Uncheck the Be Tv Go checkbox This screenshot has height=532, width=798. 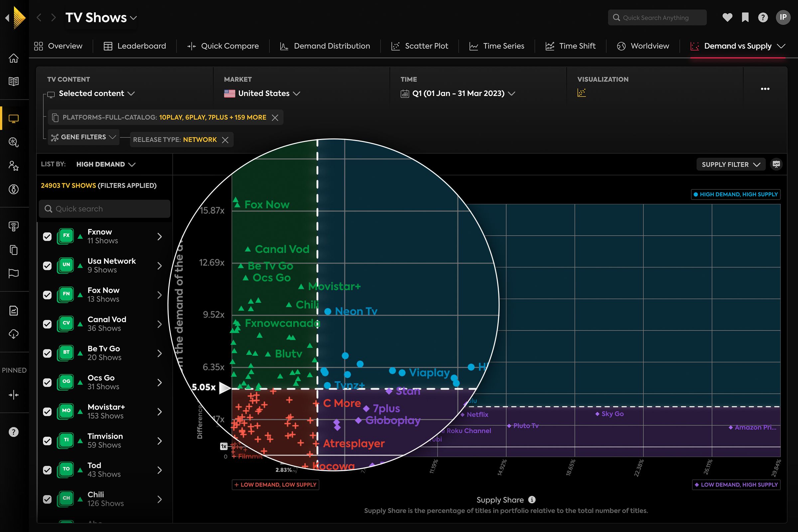pos(47,353)
